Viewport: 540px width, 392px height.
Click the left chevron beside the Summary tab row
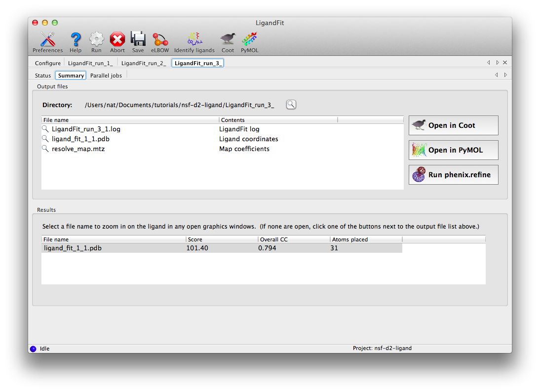[497, 75]
